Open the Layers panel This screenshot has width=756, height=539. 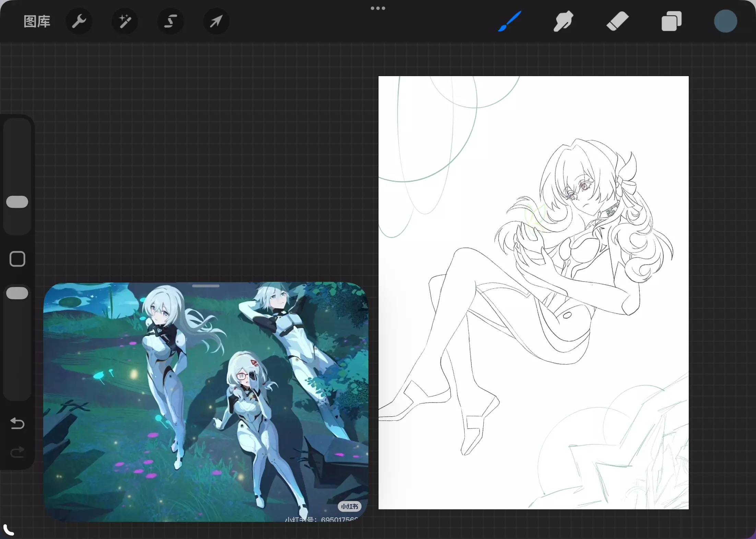tap(671, 21)
